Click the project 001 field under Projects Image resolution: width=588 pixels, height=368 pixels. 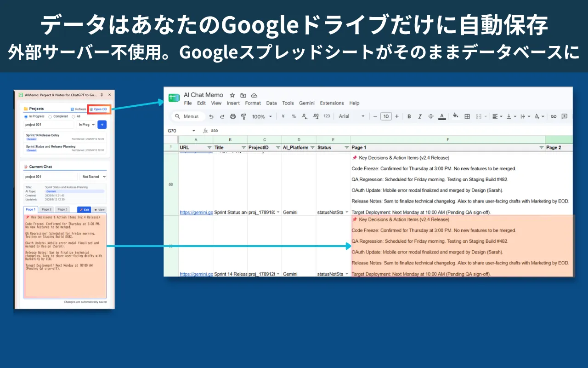[x=49, y=125]
